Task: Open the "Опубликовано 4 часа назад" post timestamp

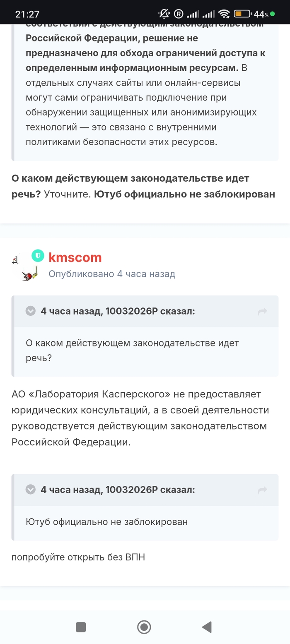Action: [x=112, y=274]
